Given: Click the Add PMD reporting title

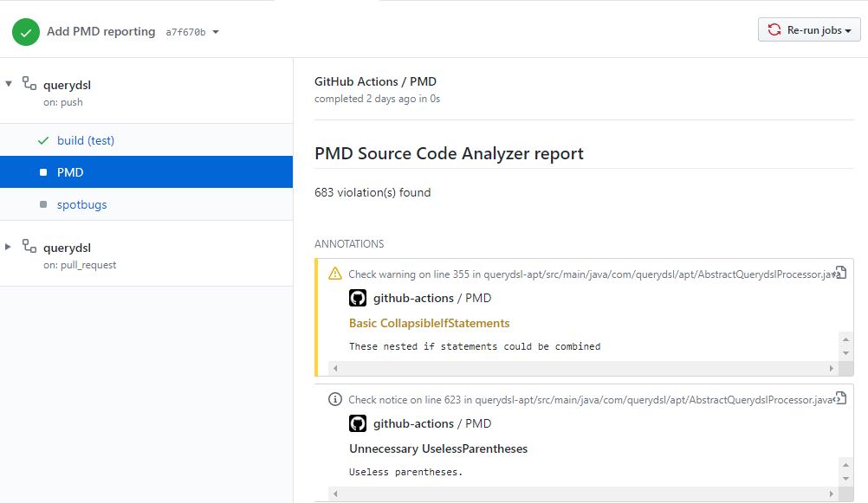Looking at the screenshot, I should pyautogui.click(x=100, y=31).
